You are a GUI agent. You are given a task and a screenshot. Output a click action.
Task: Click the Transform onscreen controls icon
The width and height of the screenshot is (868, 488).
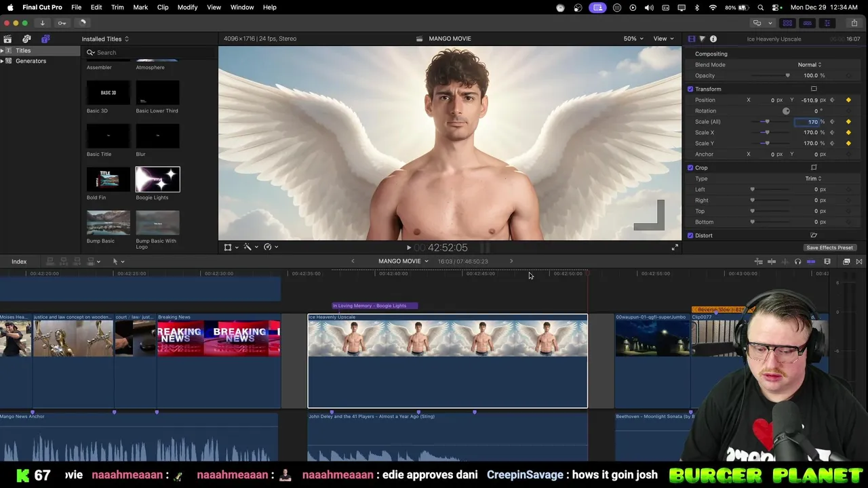pos(814,89)
